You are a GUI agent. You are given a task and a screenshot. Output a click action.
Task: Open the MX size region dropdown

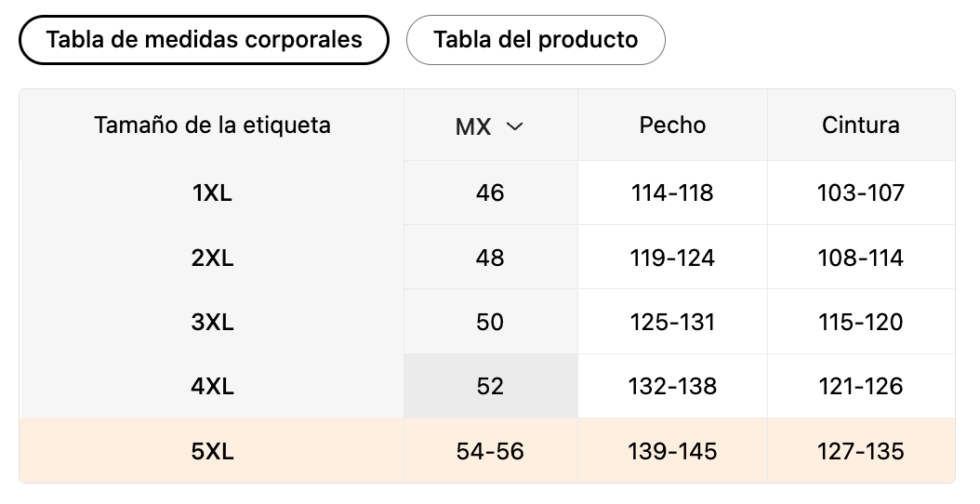[489, 126]
